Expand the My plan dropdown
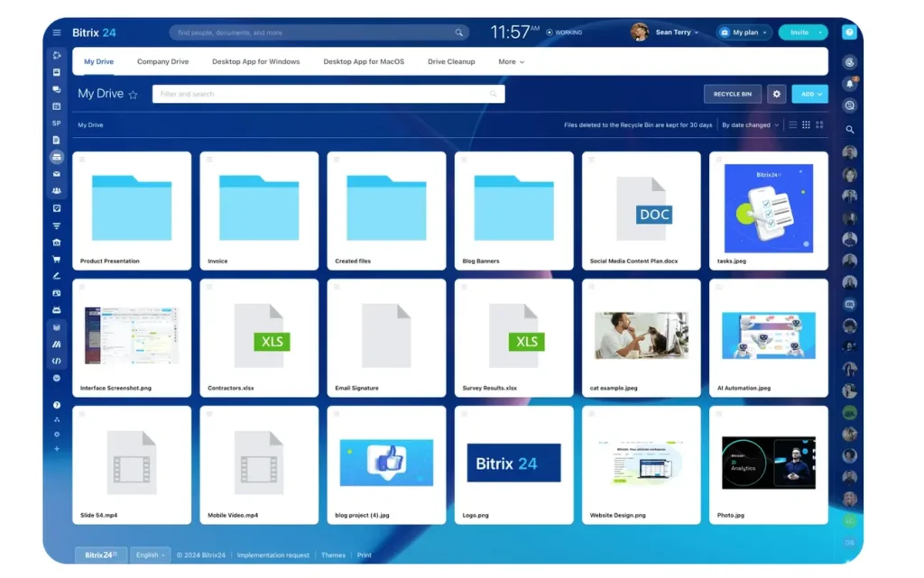Screen dimensions: 924x578 click(744, 32)
